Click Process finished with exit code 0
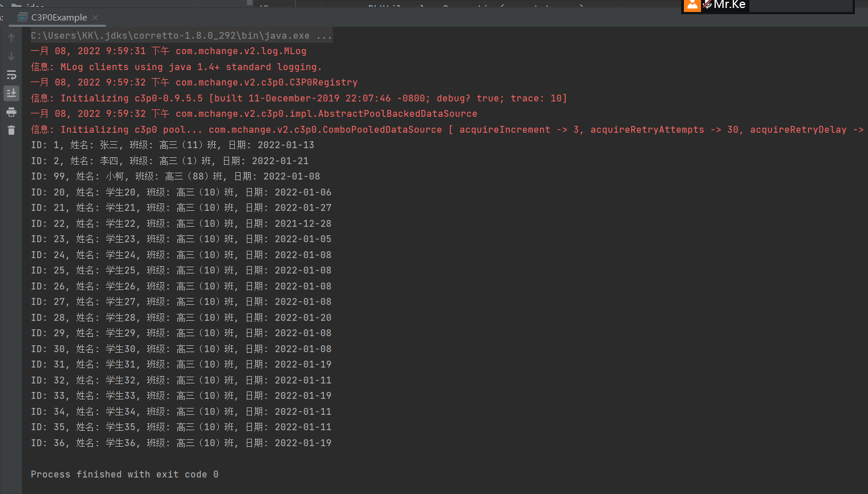Viewport: 868px width, 494px height. pos(125,474)
